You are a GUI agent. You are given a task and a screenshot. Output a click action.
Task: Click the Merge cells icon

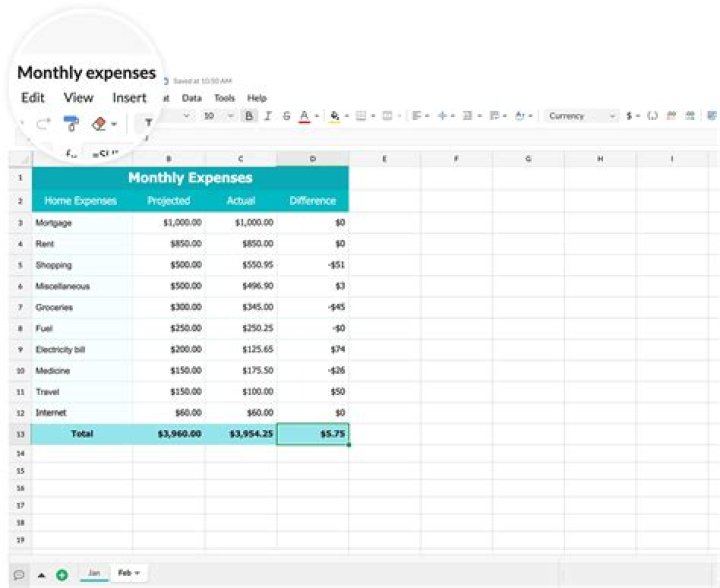click(x=388, y=116)
